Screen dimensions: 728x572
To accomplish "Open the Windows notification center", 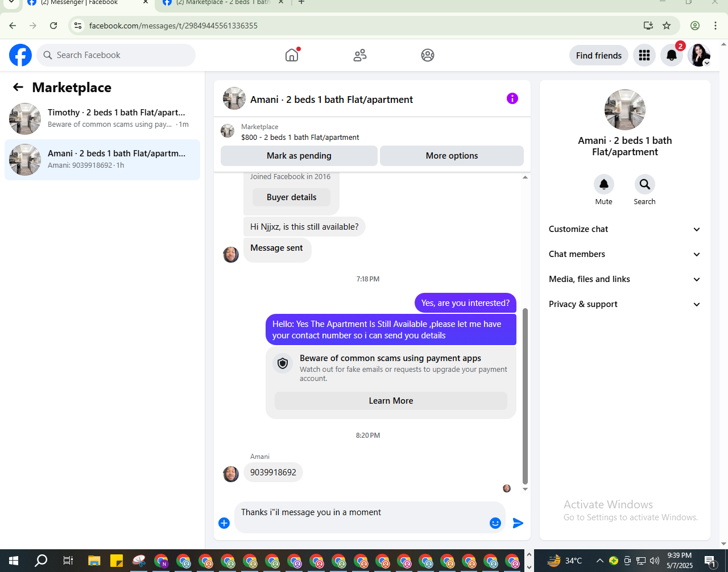I will pos(710,561).
